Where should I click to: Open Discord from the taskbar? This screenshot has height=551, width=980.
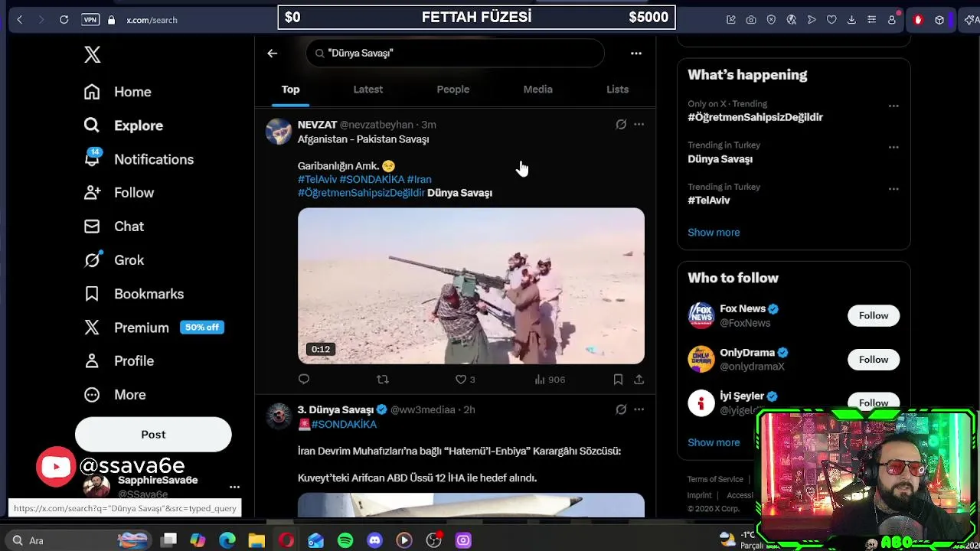pos(374,540)
